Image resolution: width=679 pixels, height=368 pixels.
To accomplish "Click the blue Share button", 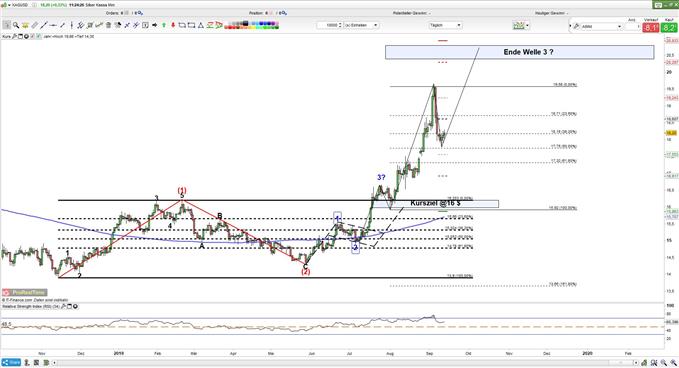I will pos(11,362).
